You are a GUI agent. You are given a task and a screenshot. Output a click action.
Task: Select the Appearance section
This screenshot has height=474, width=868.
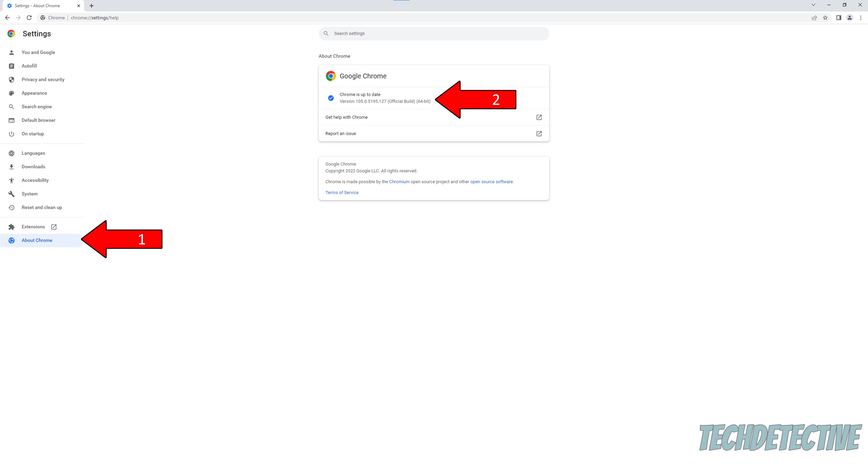pos(34,93)
